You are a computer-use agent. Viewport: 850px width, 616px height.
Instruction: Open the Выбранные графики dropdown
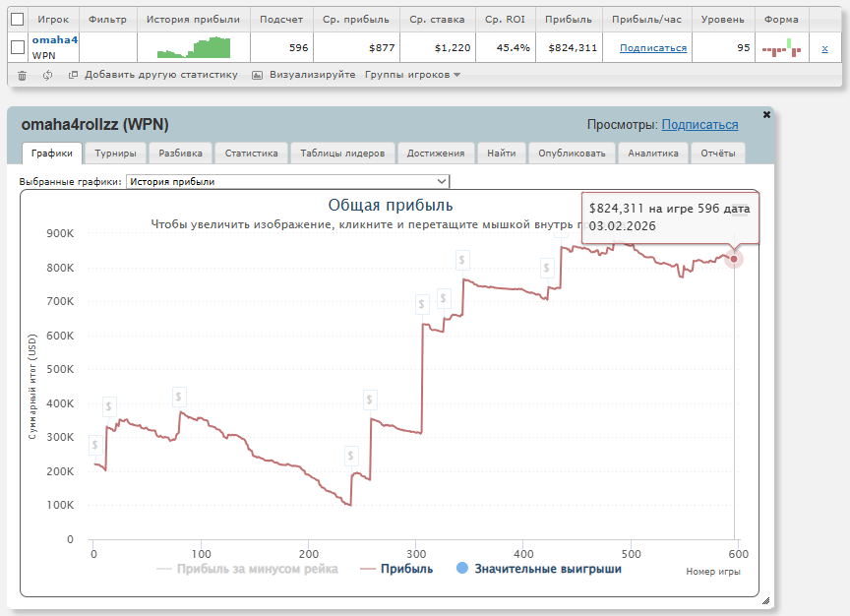tap(287, 181)
